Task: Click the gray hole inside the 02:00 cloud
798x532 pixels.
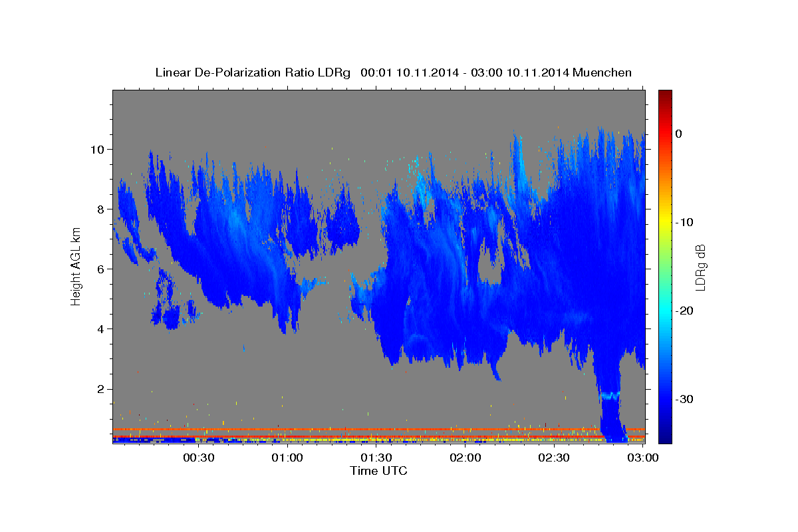Action: point(491,261)
